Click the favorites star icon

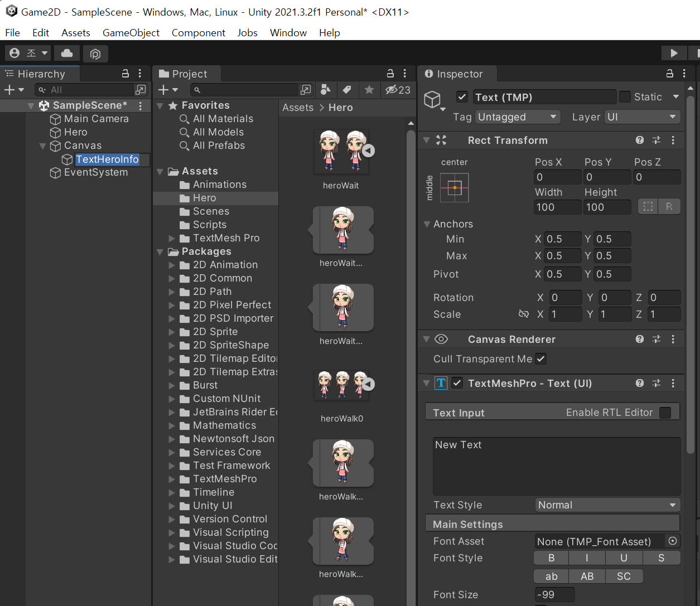pyautogui.click(x=369, y=90)
